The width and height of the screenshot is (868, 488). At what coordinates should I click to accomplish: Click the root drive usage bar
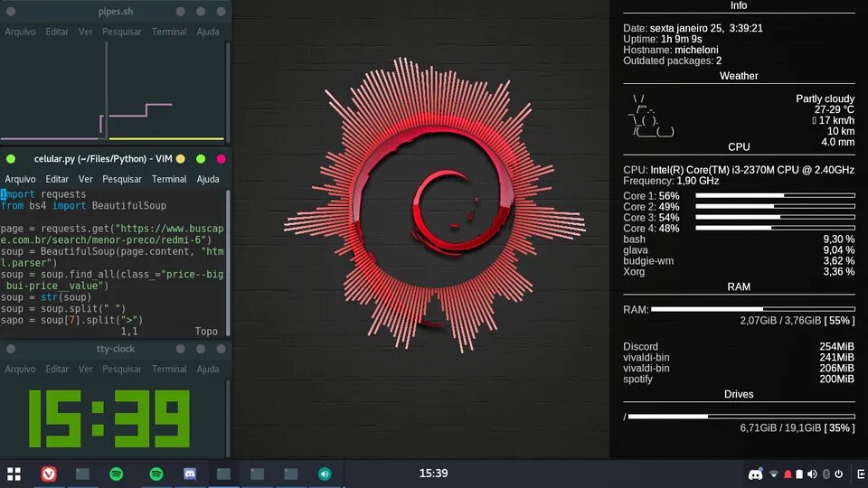pyautogui.click(x=741, y=416)
